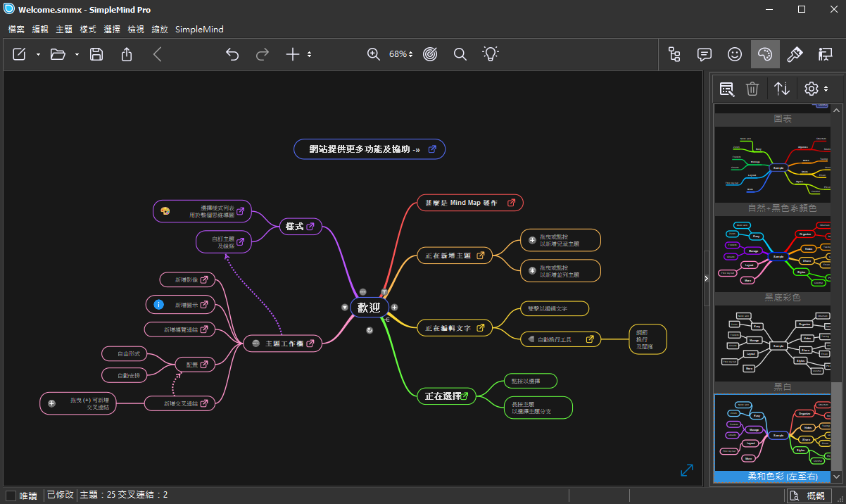Click the focus target icon
The width and height of the screenshot is (846, 504).
pos(430,54)
